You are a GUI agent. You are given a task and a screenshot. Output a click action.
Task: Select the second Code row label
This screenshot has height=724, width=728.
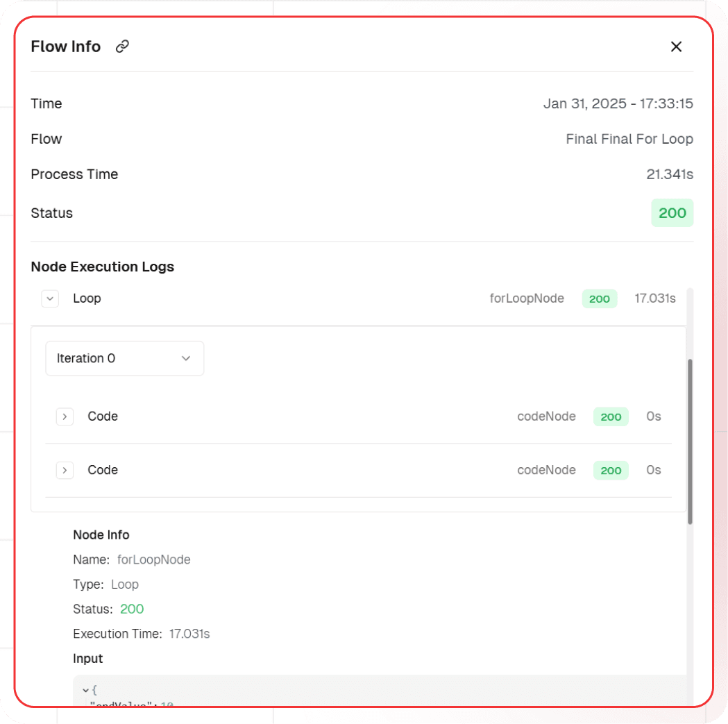[103, 470]
